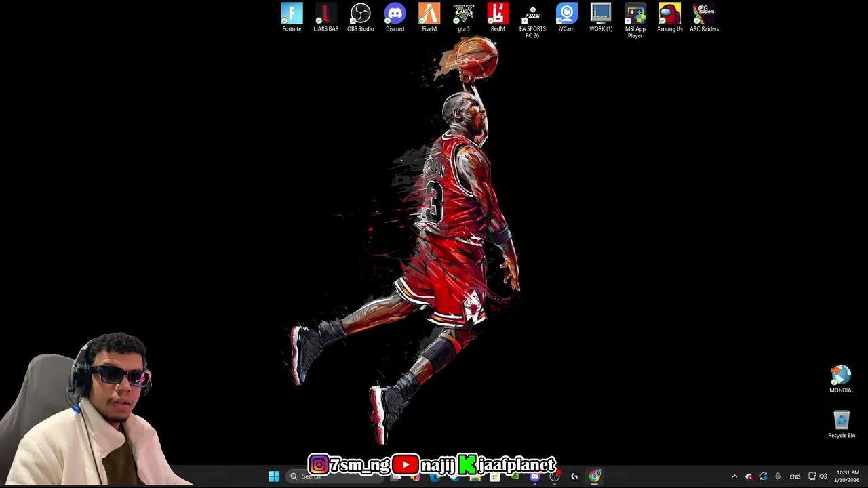
Task: Select the Discord desktop icon
Action: click(x=395, y=18)
